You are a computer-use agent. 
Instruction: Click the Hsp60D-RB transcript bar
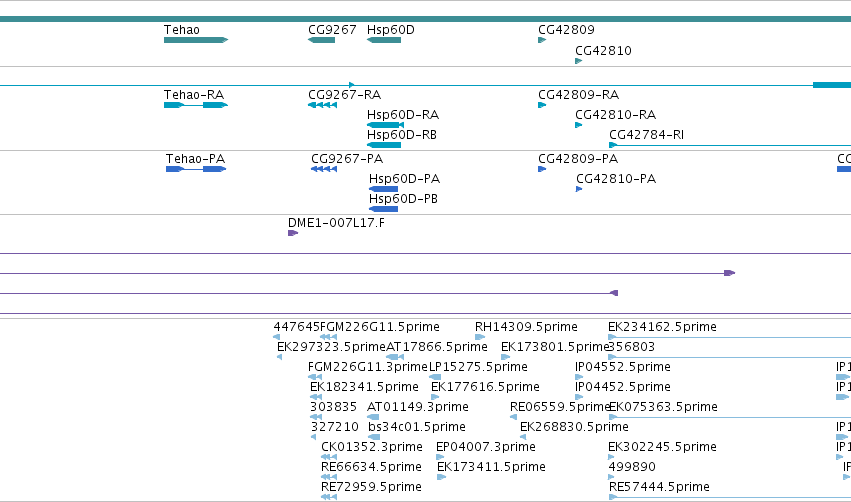[384, 145]
